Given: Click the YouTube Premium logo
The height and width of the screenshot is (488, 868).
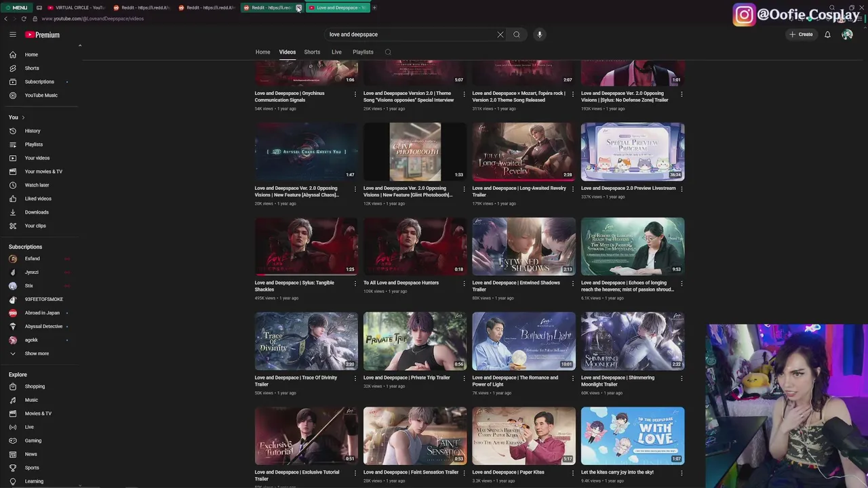Looking at the screenshot, I should pos(43,35).
